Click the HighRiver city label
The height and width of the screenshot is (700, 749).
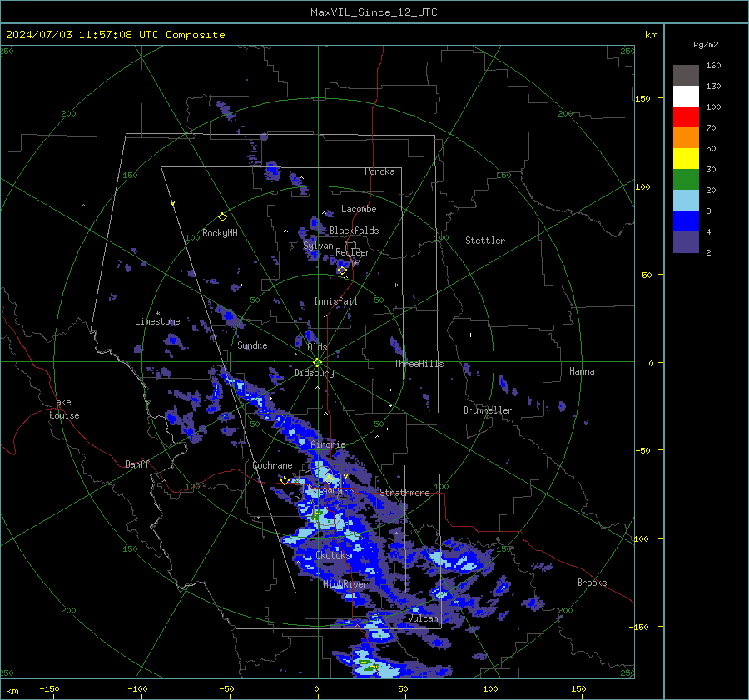coord(345,584)
